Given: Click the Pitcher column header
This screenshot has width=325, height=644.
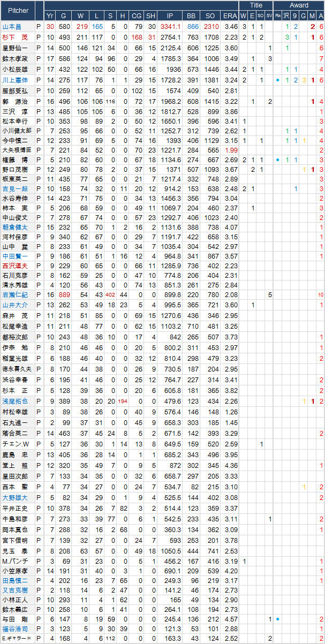Looking at the screenshot, I should pos(18,10).
